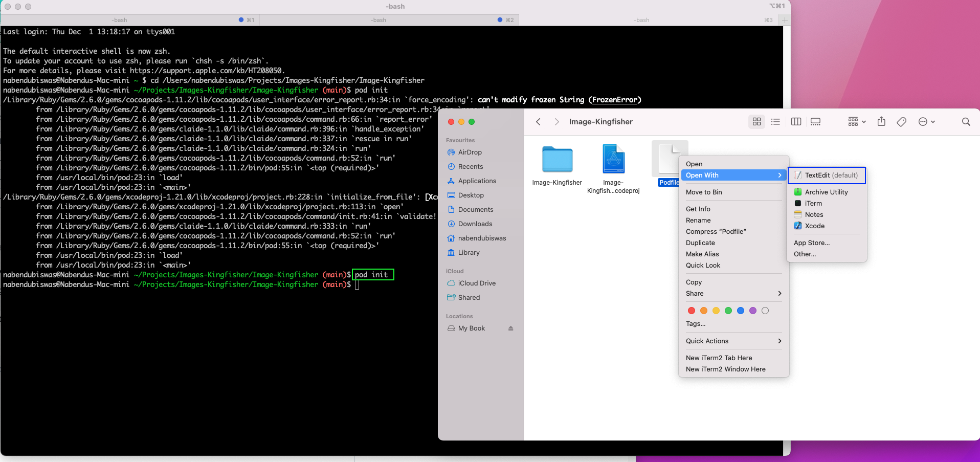The image size is (980, 462).
Task: Click the Edit Tags toolbar icon
Action: tap(902, 122)
